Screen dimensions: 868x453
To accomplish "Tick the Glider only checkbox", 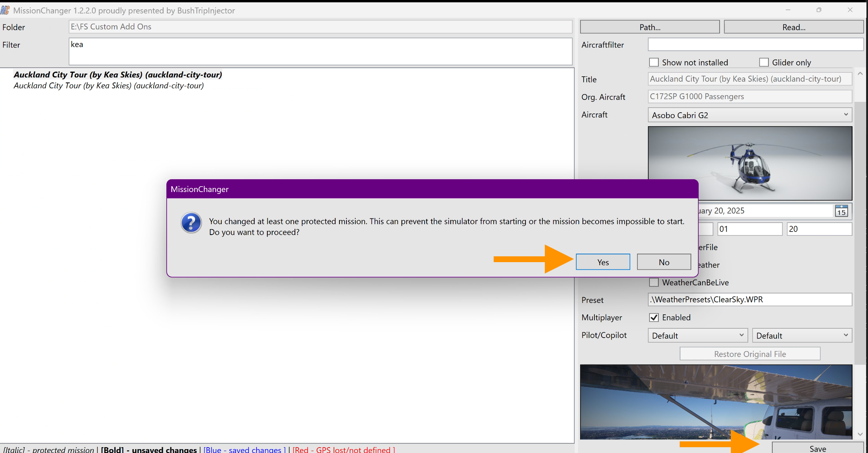I will [x=764, y=62].
